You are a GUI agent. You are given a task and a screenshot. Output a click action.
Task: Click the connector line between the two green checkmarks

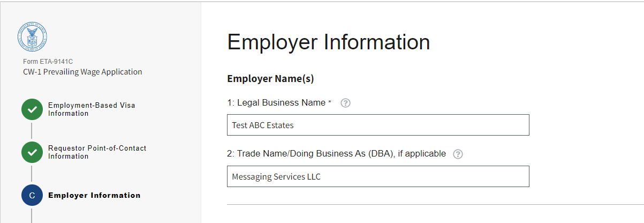(x=32, y=131)
